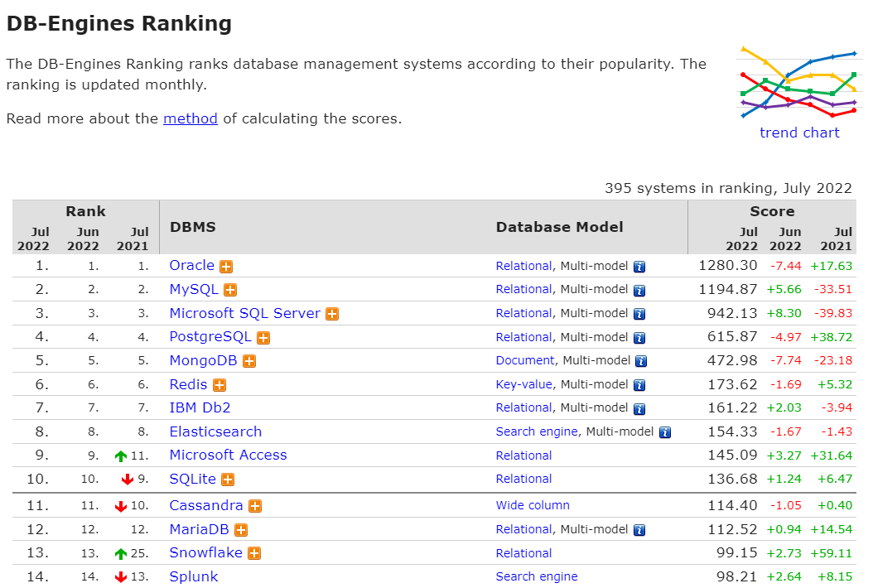Click 'Key-value' model link in Redis row
This screenshot has width=873, height=588.
click(524, 385)
